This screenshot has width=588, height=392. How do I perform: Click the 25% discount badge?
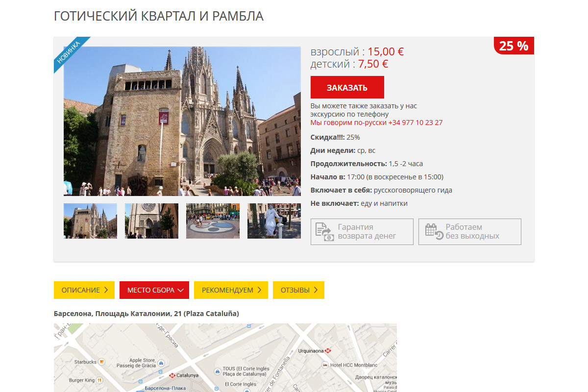click(x=514, y=46)
